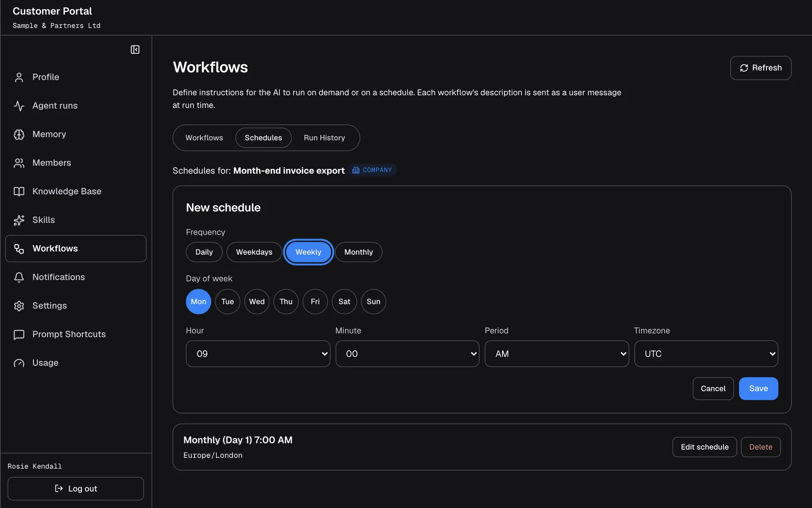Switch to the Run History tab
The height and width of the screenshot is (508, 812).
pos(324,138)
